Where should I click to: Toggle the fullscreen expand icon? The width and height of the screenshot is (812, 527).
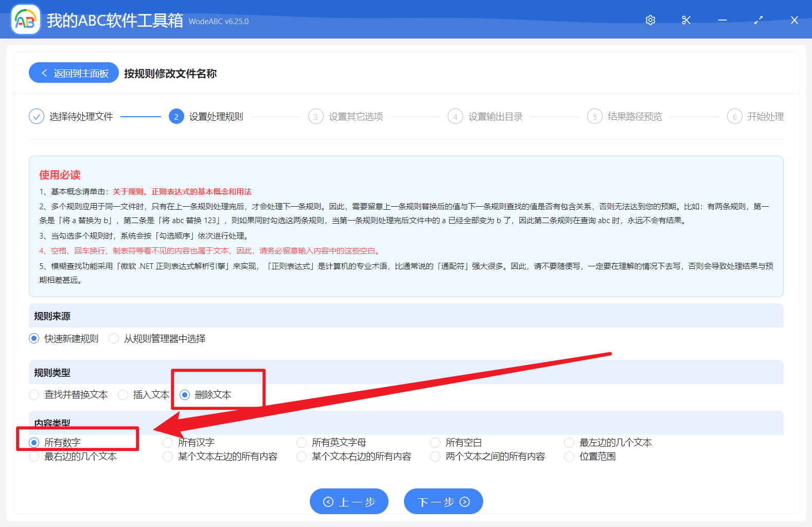click(x=758, y=20)
